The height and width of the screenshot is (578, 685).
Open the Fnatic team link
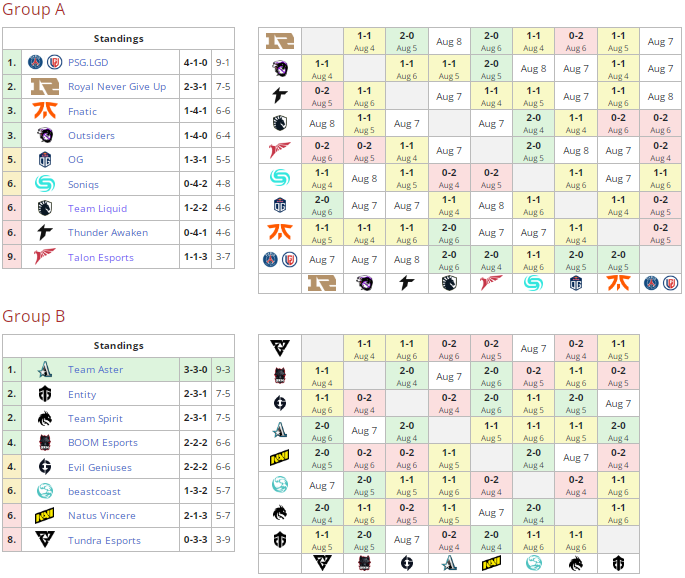pyautogui.click(x=82, y=111)
